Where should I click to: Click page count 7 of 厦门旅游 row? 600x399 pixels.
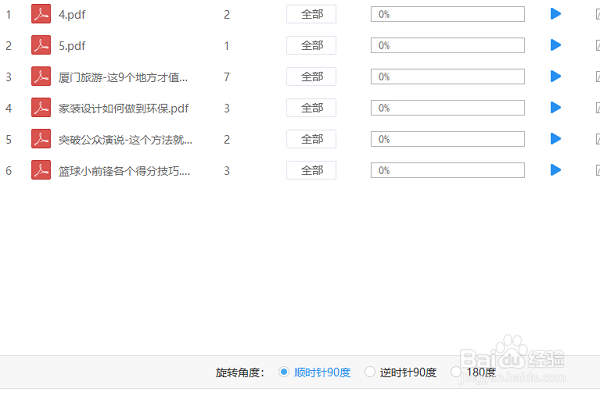point(227,77)
